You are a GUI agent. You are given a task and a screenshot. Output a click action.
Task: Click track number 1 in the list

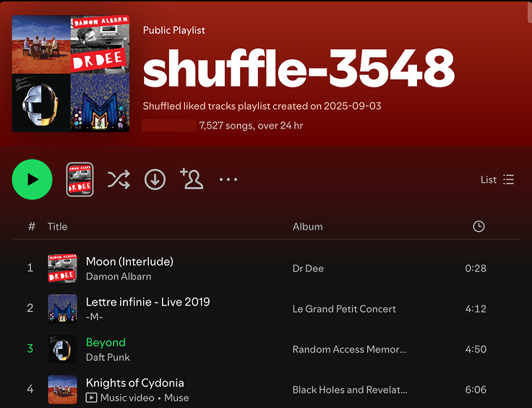[x=30, y=268]
